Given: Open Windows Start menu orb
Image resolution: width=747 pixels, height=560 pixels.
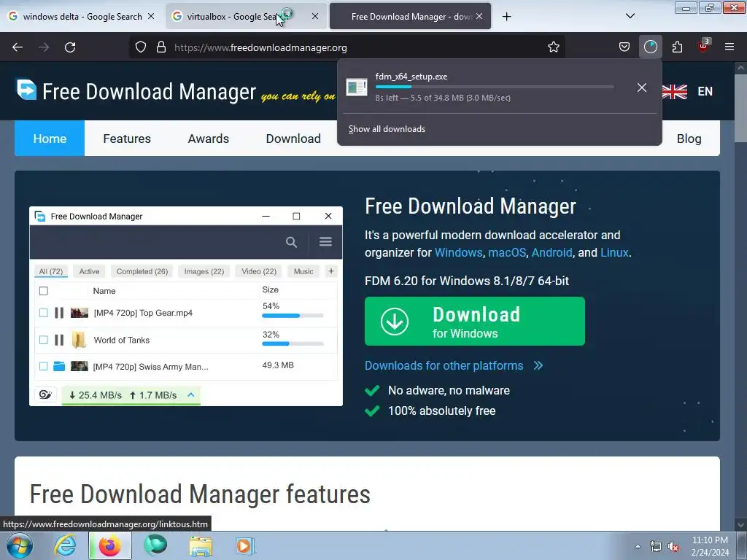Looking at the screenshot, I should pos(20,545).
